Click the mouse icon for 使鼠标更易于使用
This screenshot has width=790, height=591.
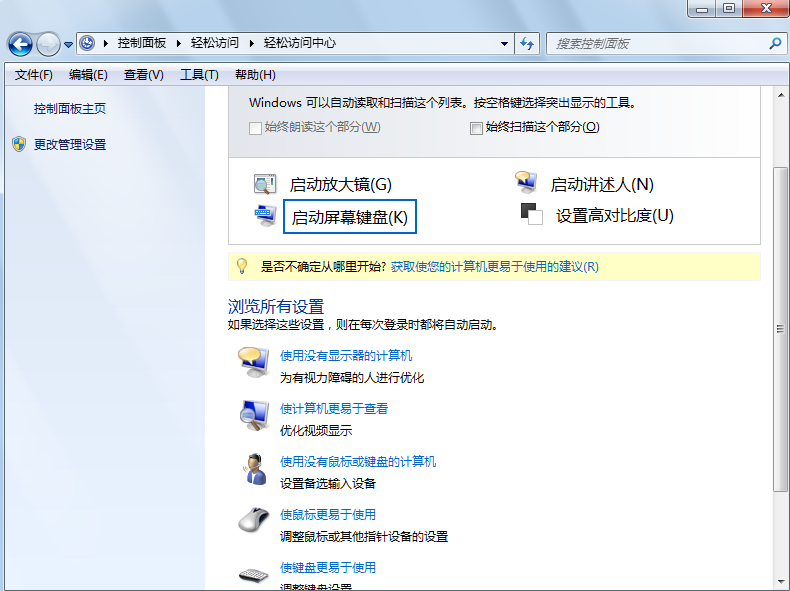pyautogui.click(x=253, y=521)
